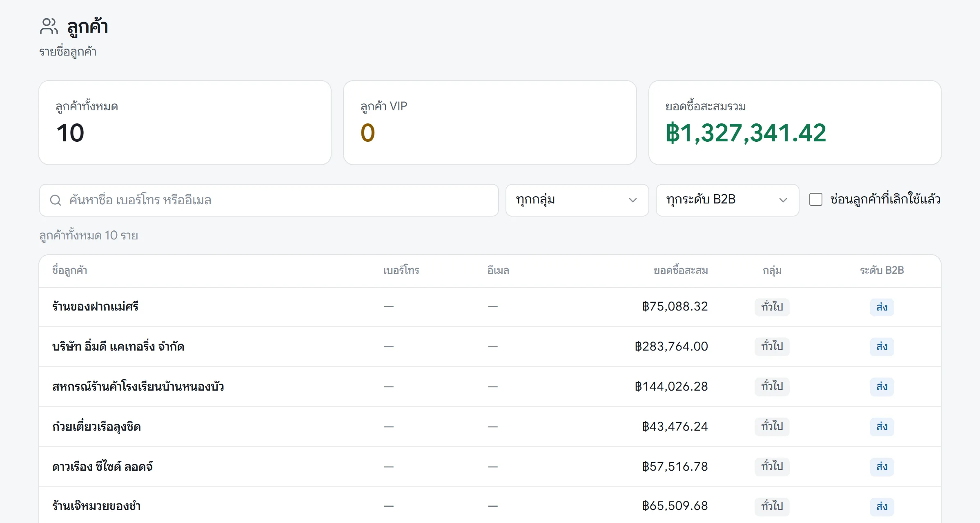Click ทั่วไป badge for บริษัท อิ่มดี แคเทอริ่ง
This screenshot has width=980, height=523.
click(x=772, y=346)
